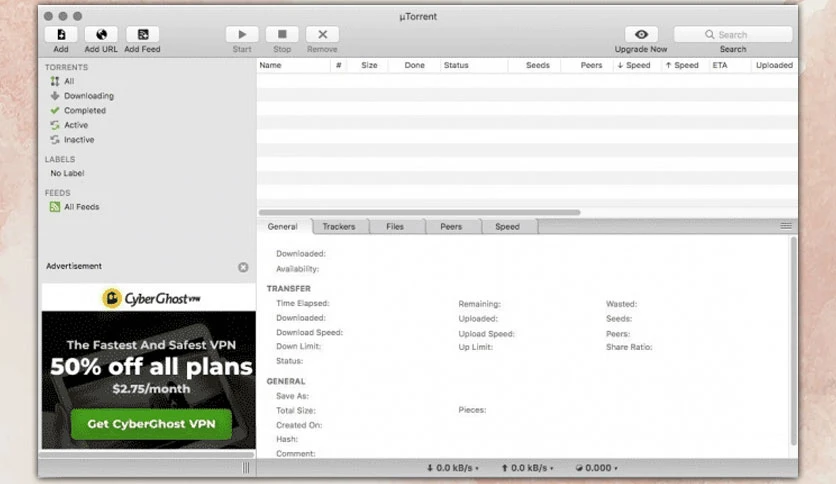Click Get CyberGhost VPN button
This screenshot has height=484, width=836.
(x=151, y=424)
